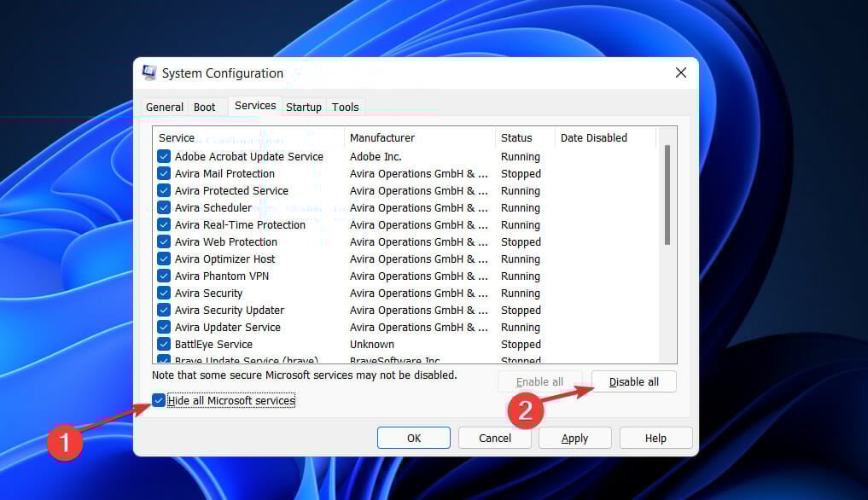Switch to the Startup tab
Image resolution: width=868 pixels, height=500 pixels.
(303, 107)
